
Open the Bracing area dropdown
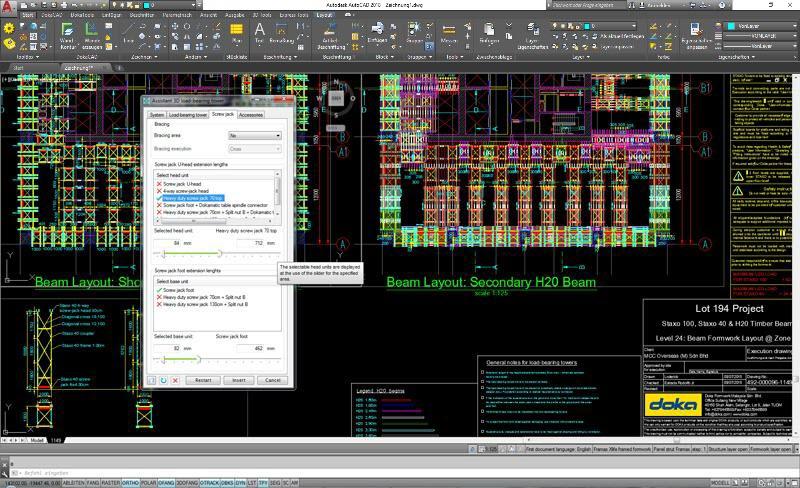pyautogui.click(x=255, y=135)
